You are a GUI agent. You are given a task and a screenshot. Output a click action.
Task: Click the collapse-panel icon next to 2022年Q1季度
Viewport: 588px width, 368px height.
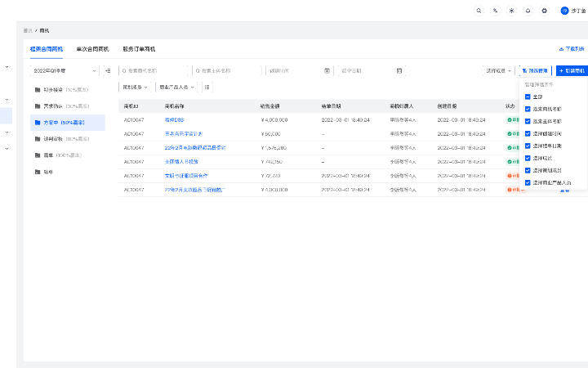coord(108,70)
